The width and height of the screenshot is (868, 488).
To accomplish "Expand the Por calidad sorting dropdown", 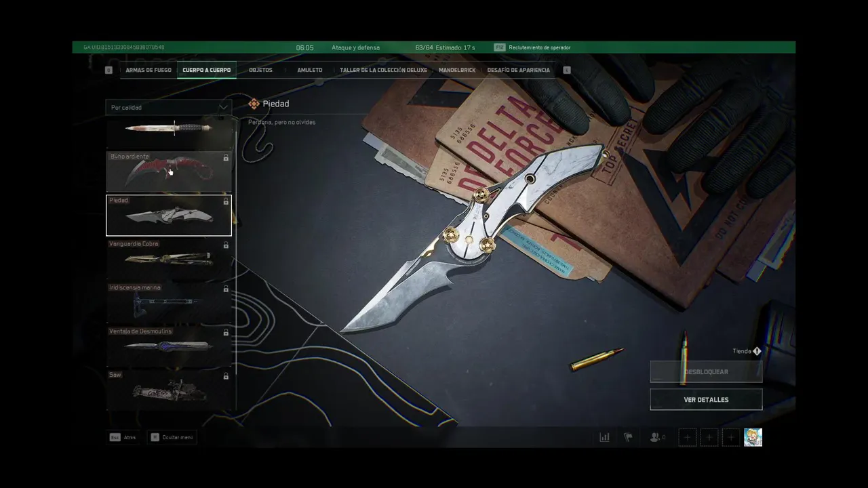I will coord(168,107).
